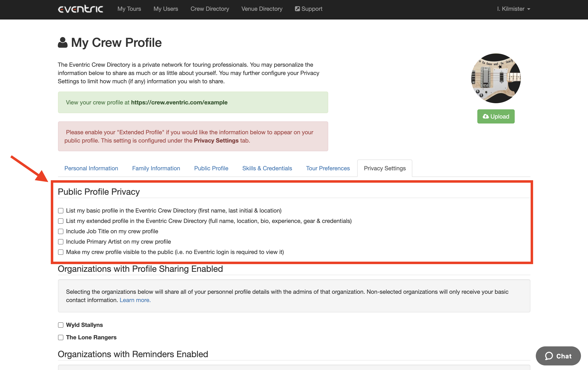Open the Chat widget
The height and width of the screenshot is (370, 588).
pos(558,356)
